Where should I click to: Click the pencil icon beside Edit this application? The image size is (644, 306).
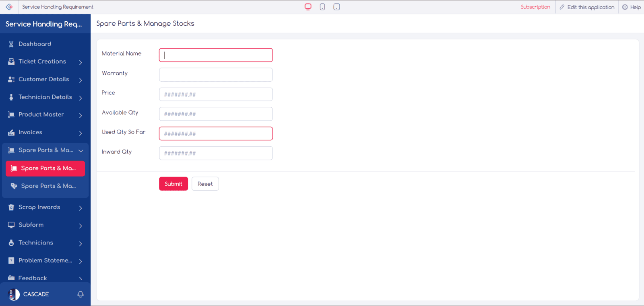tap(562, 7)
